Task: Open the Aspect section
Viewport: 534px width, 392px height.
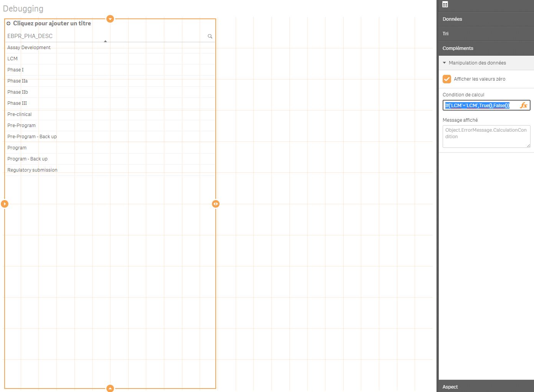Action: click(486, 386)
